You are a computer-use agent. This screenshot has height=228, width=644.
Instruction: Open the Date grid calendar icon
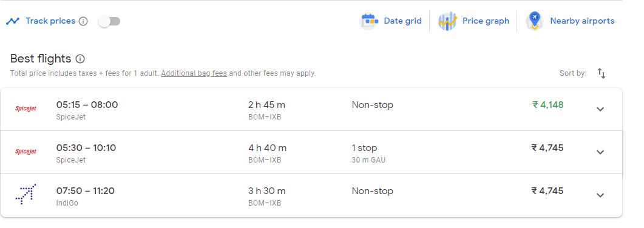point(369,21)
